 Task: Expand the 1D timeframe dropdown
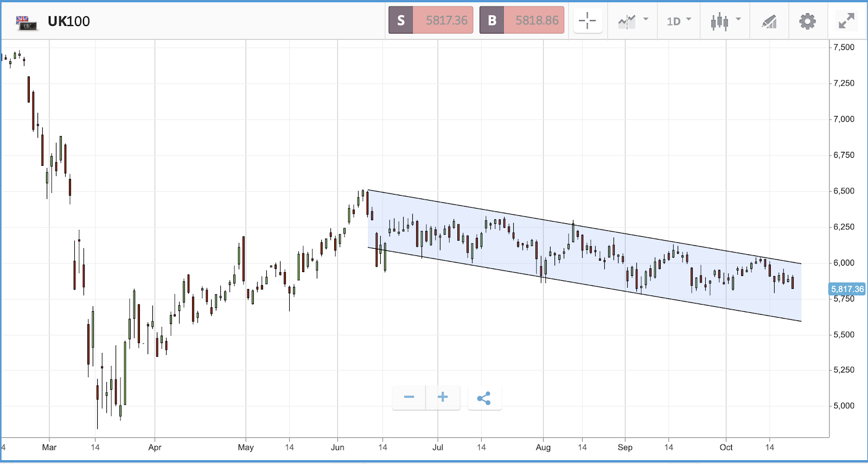click(679, 21)
